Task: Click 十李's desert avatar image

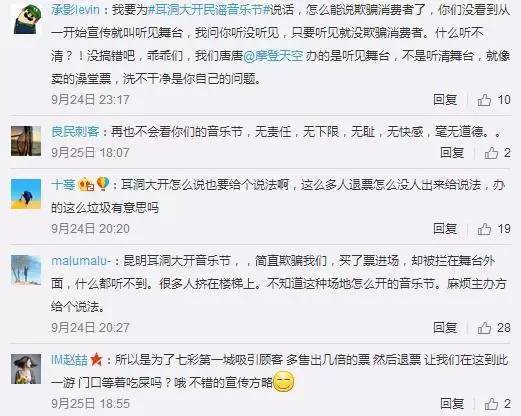Action: pos(26,194)
